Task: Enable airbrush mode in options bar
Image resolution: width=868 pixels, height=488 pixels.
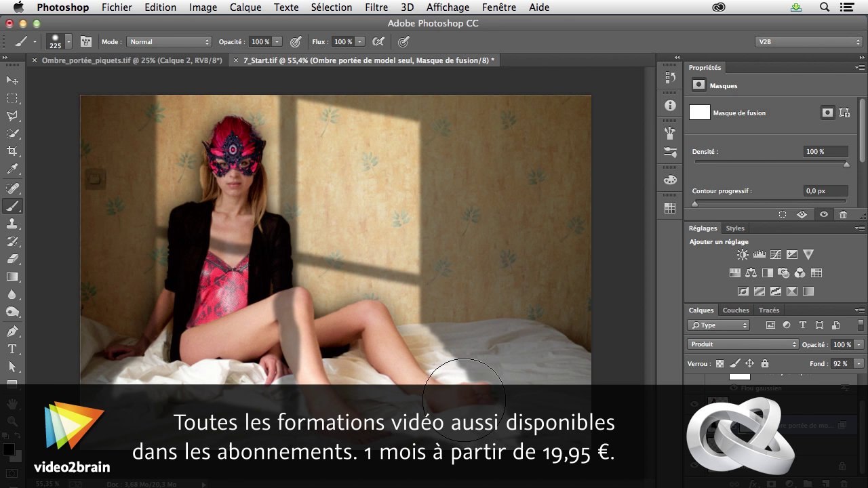Action: point(378,41)
